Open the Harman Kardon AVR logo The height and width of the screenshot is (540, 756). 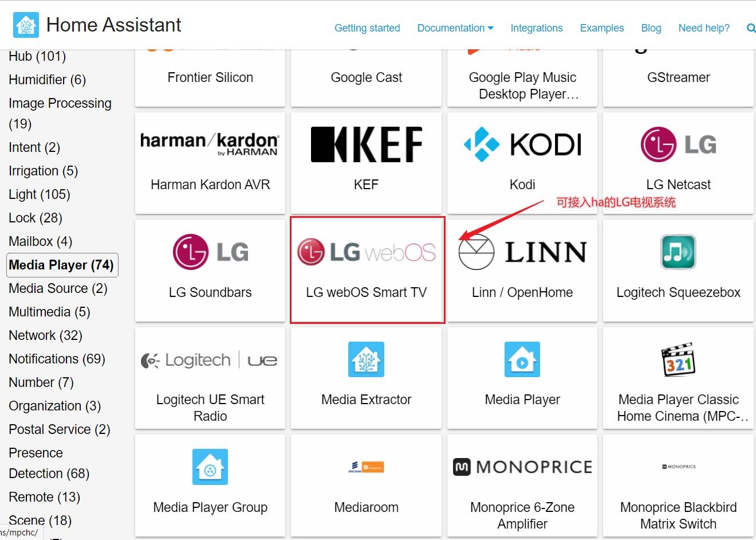pyautogui.click(x=210, y=144)
